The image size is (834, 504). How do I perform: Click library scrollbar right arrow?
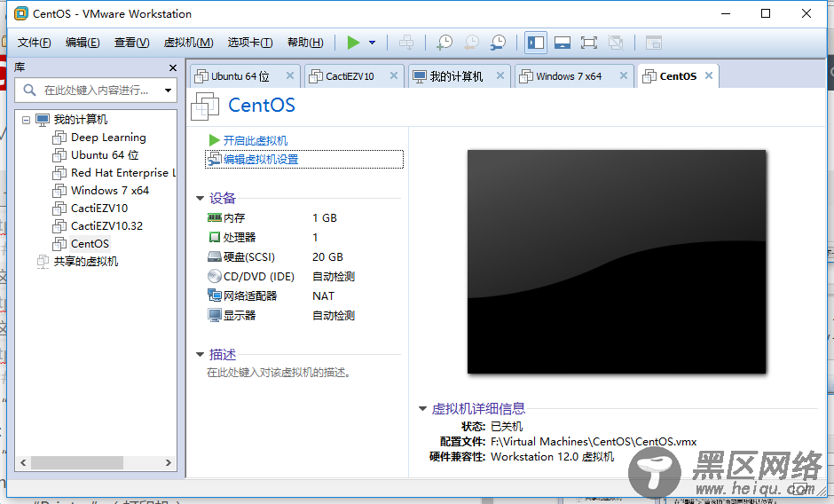point(168,462)
